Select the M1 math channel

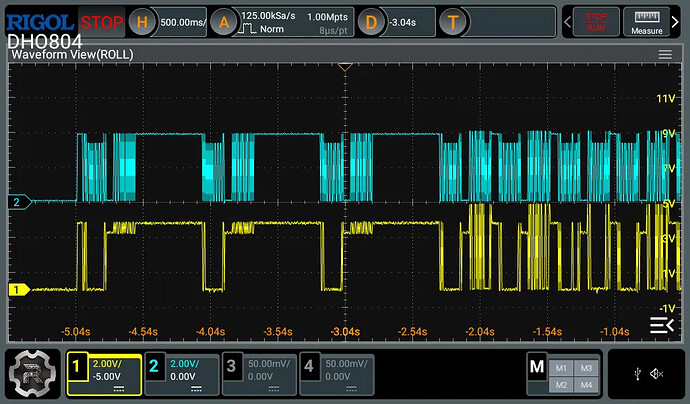click(561, 368)
